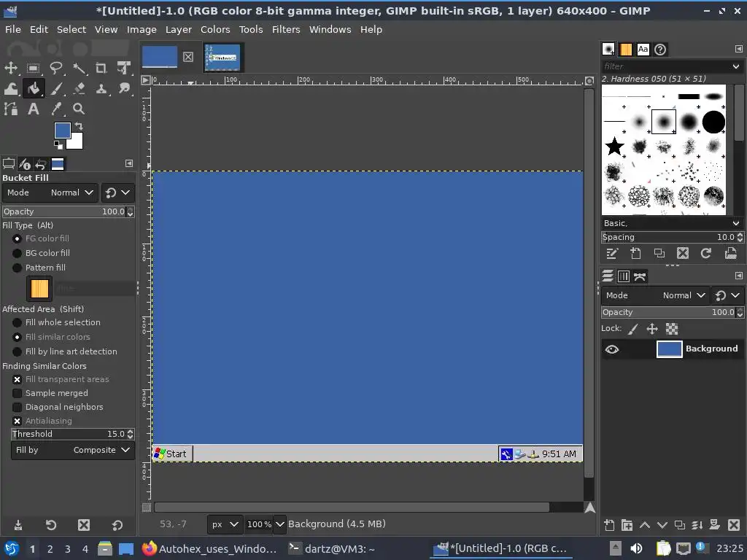Open the px unit dropdown

[225, 524]
